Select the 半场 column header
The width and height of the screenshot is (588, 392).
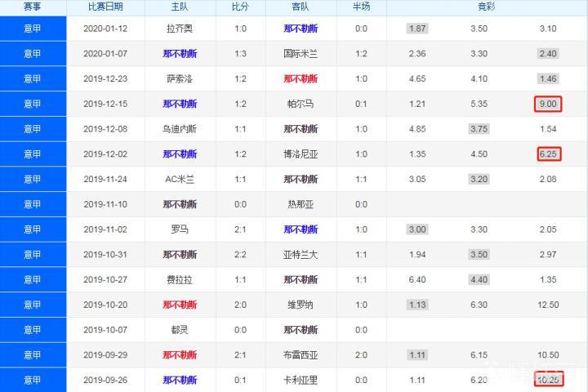(361, 7)
